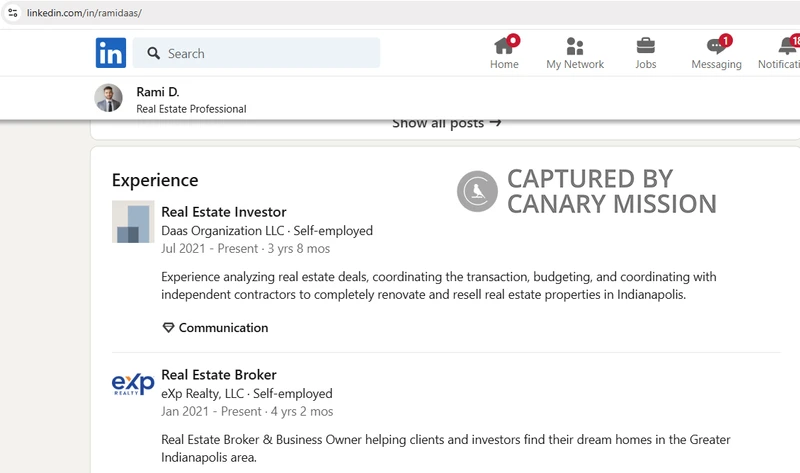Click the LinkedIn logo icon
Image resolution: width=800 pixels, height=473 pixels.
coord(110,53)
